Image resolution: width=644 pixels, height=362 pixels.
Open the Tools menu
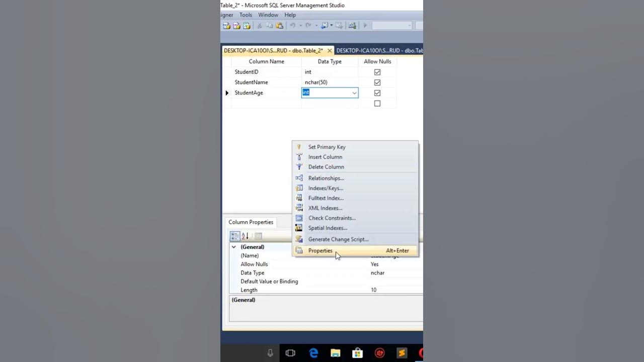[246, 15]
